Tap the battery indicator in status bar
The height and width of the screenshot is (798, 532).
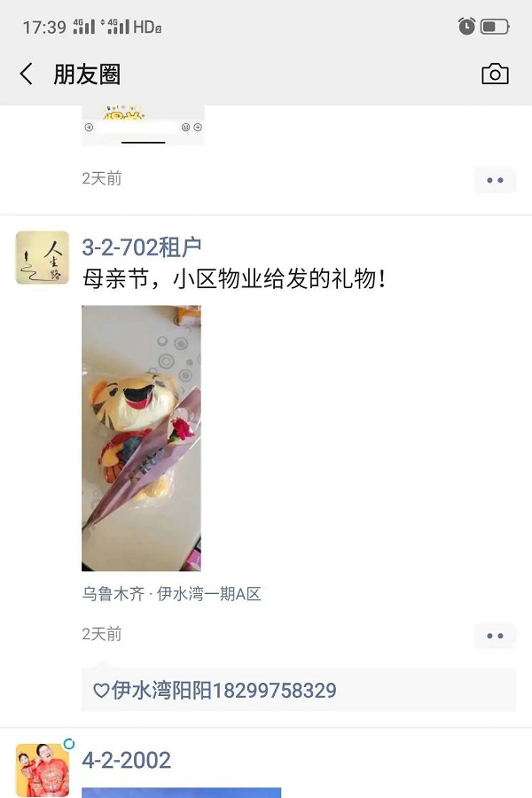pos(495,27)
